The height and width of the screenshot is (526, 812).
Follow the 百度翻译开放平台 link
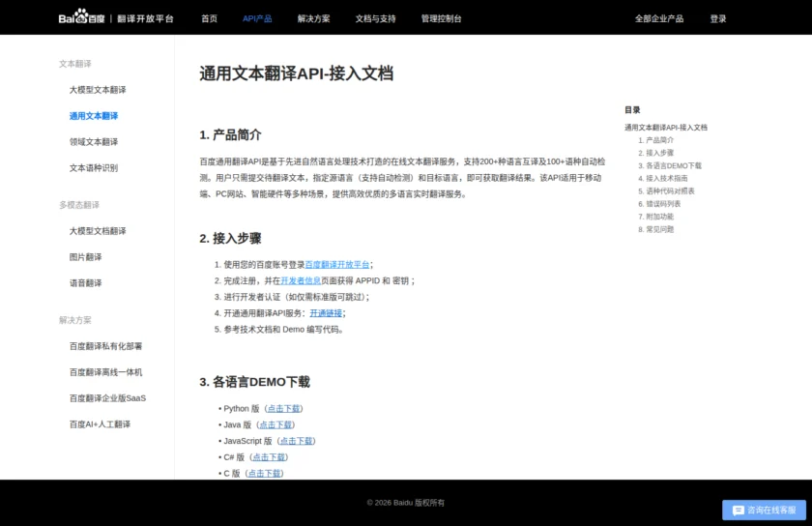pyautogui.click(x=337, y=264)
